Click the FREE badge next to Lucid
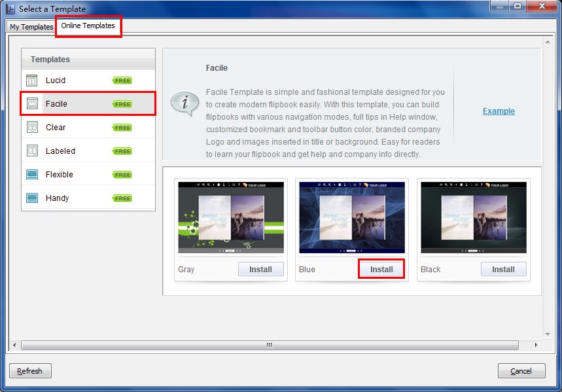Viewport: 562px width, 392px height. [122, 80]
